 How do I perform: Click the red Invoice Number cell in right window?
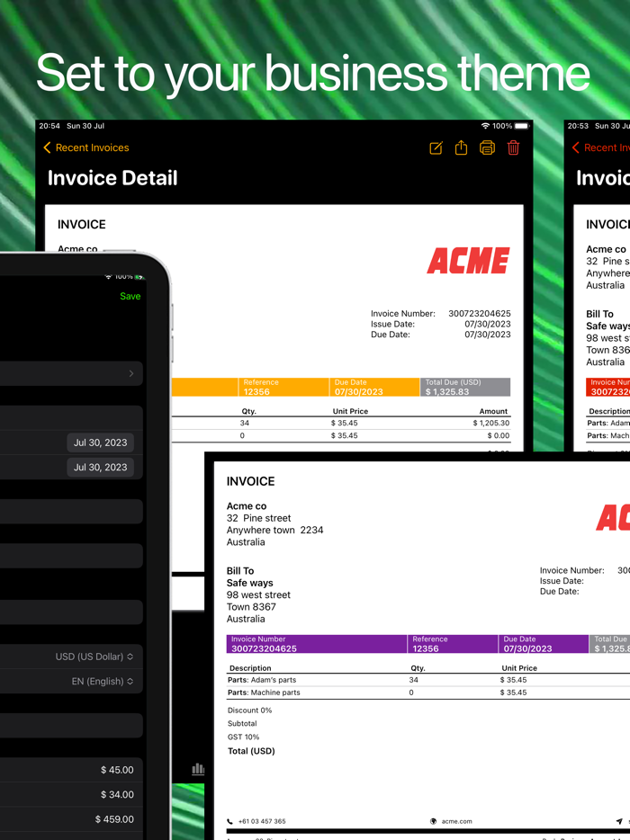pos(608,388)
